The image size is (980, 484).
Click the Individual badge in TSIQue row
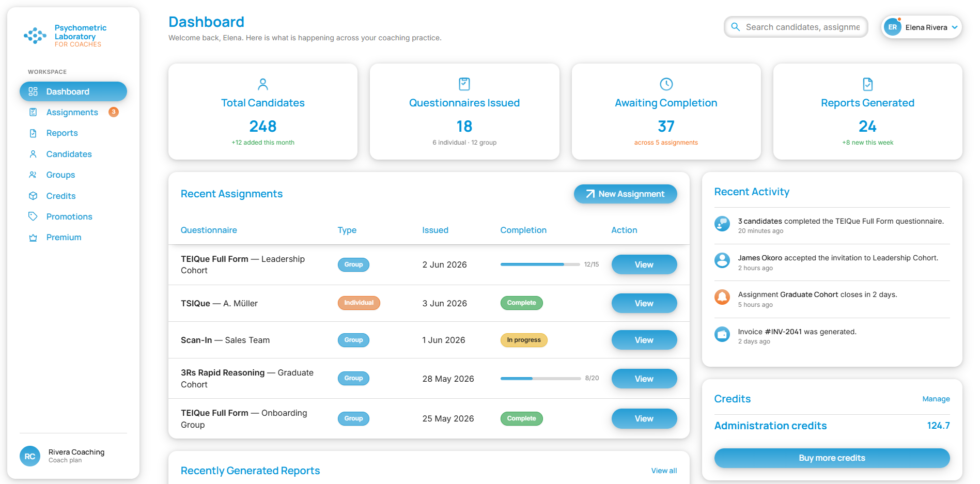359,303
